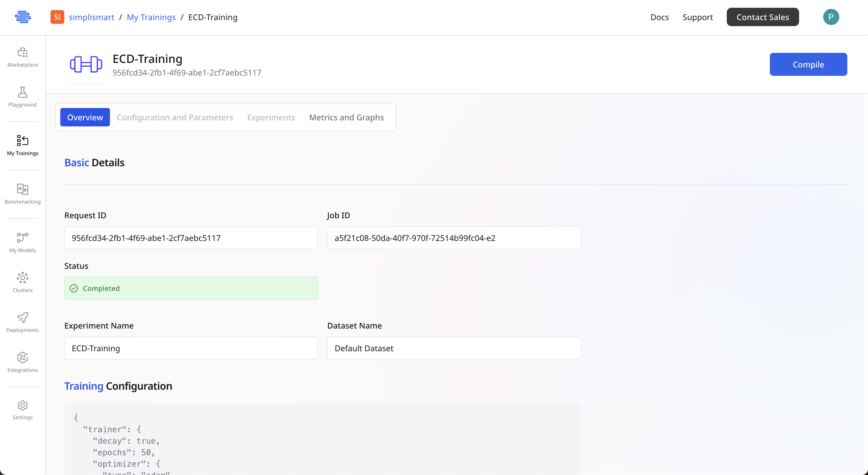The width and height of the screenshot is (868, 475).
Task: Click the Request ID field
Action: [x=191, y=238]
